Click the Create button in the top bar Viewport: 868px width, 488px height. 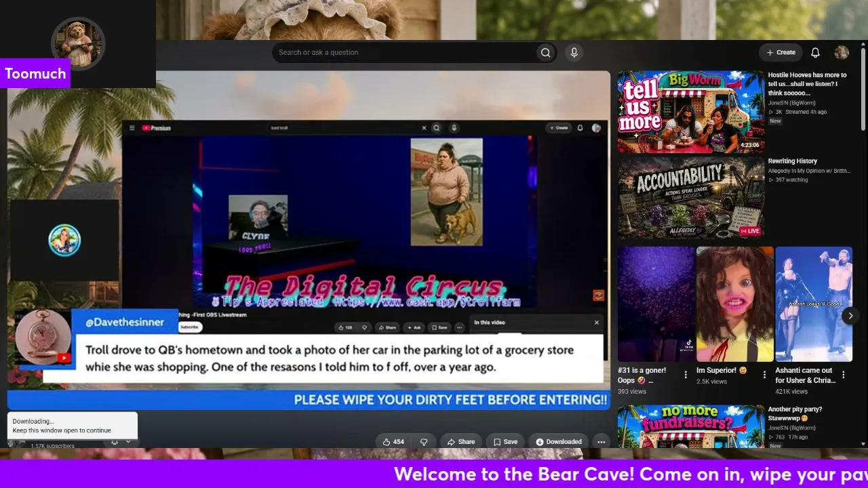pos(781,53)
